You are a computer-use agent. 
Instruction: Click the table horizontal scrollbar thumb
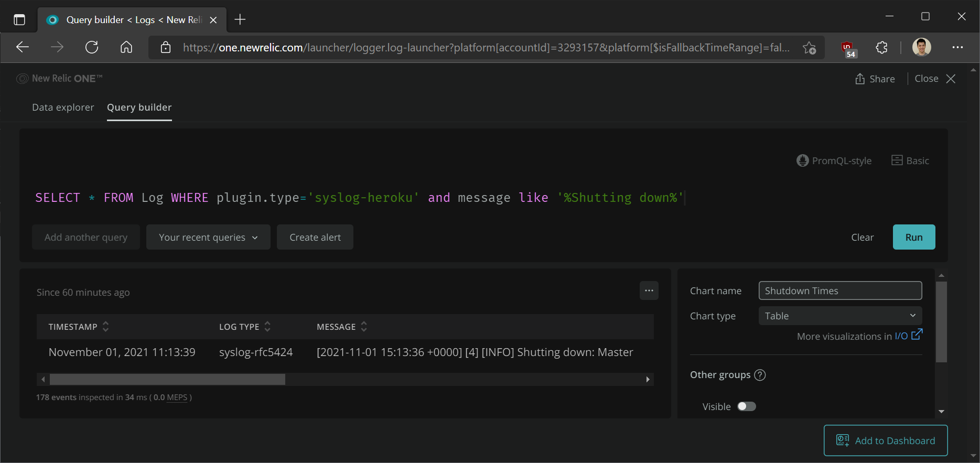click(x=167, y=379)
